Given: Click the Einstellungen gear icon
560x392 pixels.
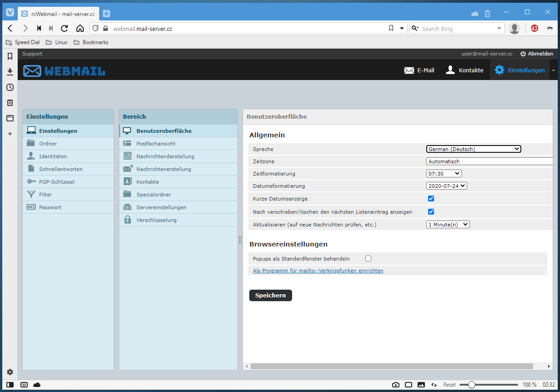Looking at the screenshot, I should [499, 70].
